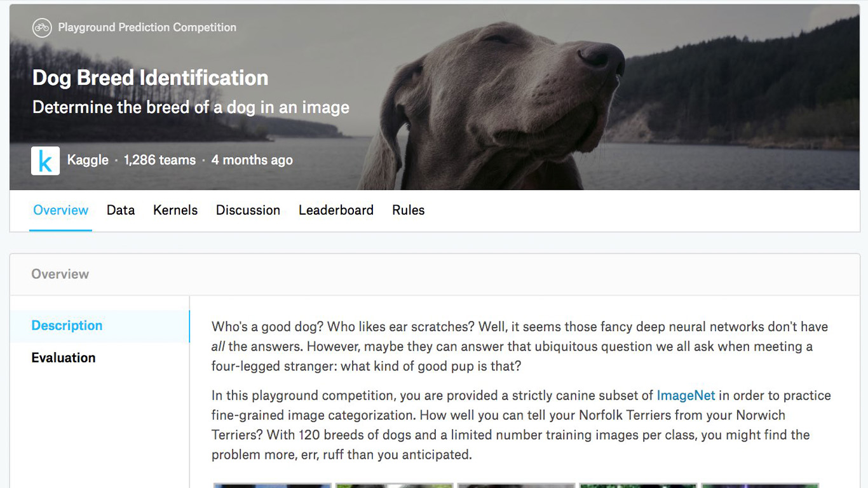Click the bicycle Playground competition icon
Image resolution: width=868 pixels, height=488 pixels.
[42, 27]
